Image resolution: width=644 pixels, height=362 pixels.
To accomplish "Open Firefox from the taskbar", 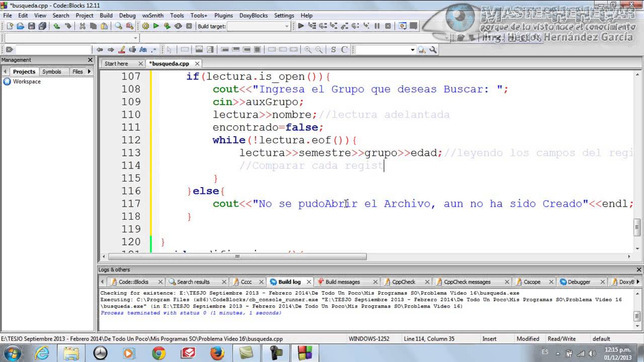I will point(217,353).
